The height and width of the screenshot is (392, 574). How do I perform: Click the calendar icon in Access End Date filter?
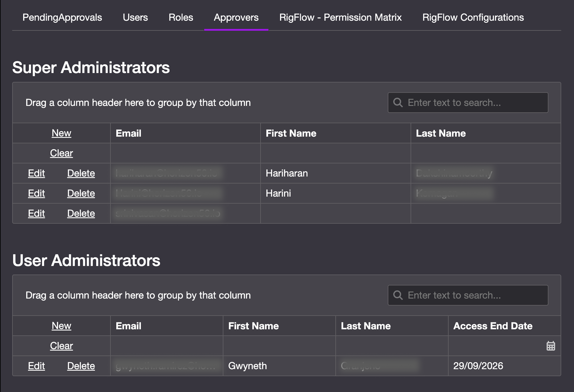point(551,346)
